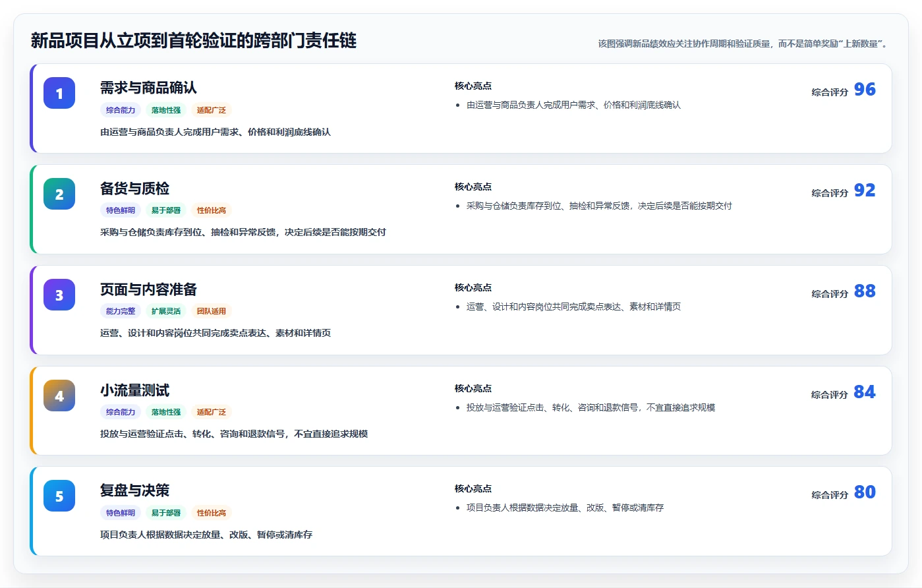
Task: Click 性价比高 tag under 复盘与决策
Action: 212,513
